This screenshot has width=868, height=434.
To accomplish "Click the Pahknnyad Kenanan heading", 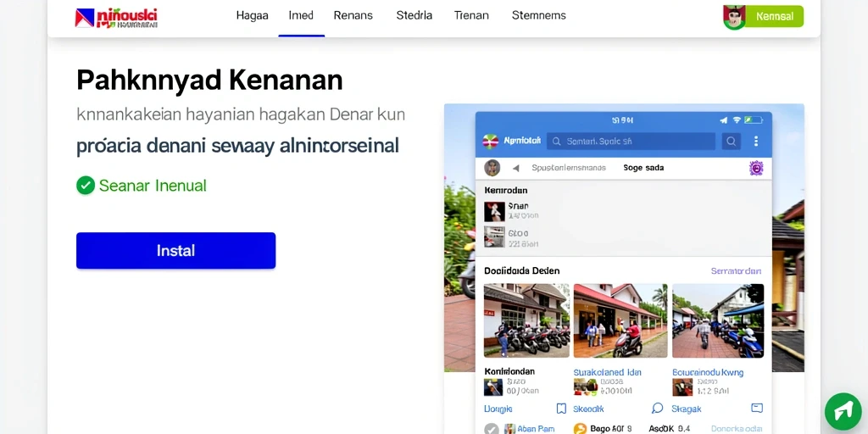I will tap(210, 81).
